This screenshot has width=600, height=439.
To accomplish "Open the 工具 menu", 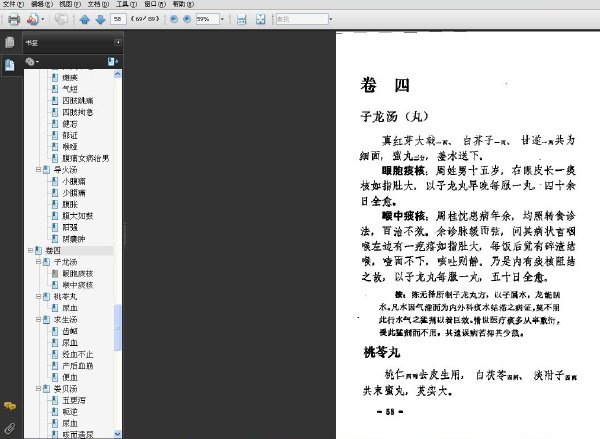I will (126, 4).
